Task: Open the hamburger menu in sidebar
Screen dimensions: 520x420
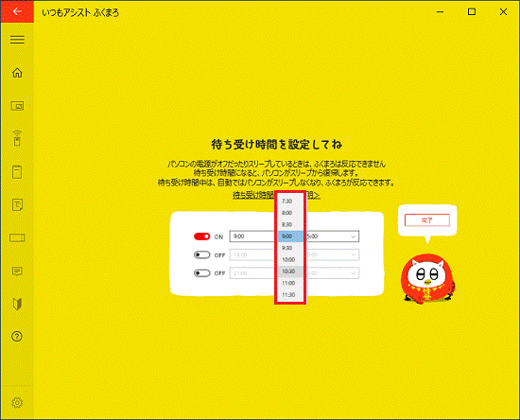Action: pyautogui.click(x=17, y=40)
